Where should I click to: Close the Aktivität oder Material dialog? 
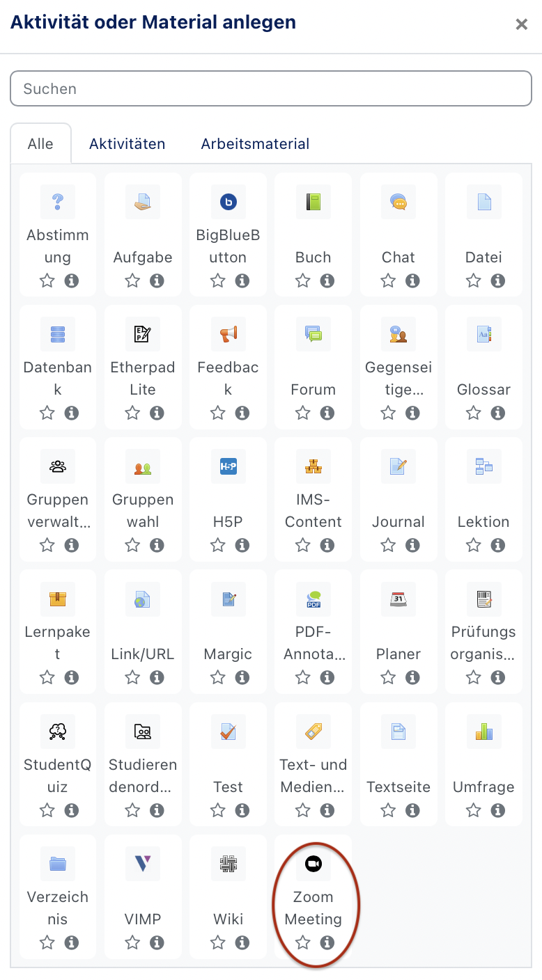click(x=521, y=24)
